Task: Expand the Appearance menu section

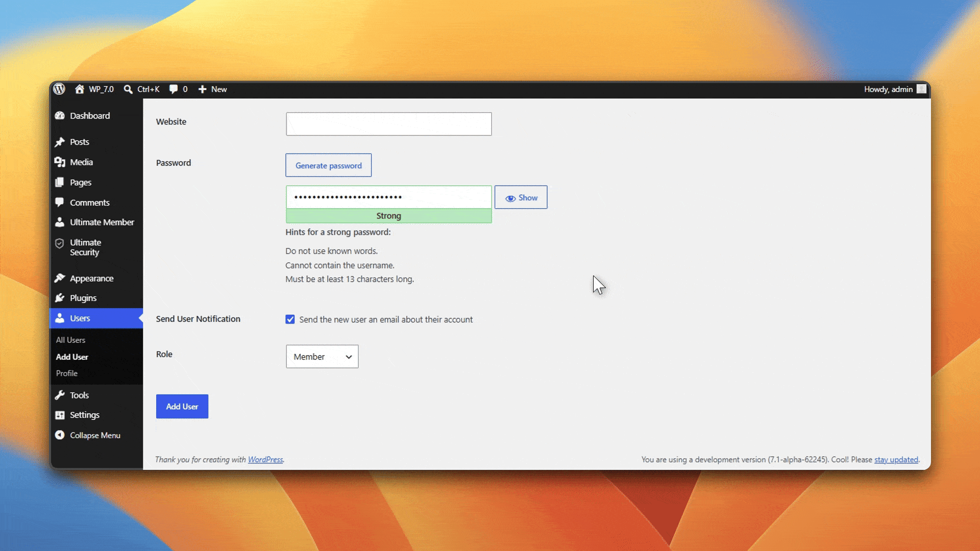Action: pos(92,279)
